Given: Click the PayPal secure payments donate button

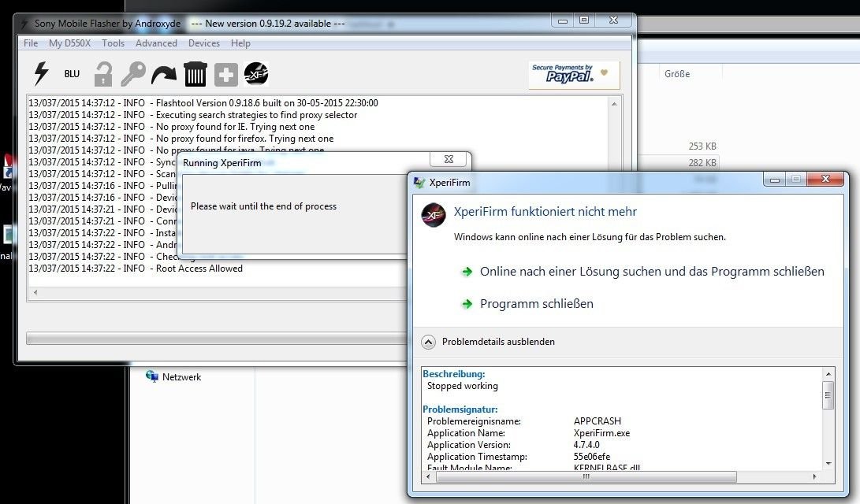Looking at the screenshot, I should pyautogui.click(x=574, y=74).
